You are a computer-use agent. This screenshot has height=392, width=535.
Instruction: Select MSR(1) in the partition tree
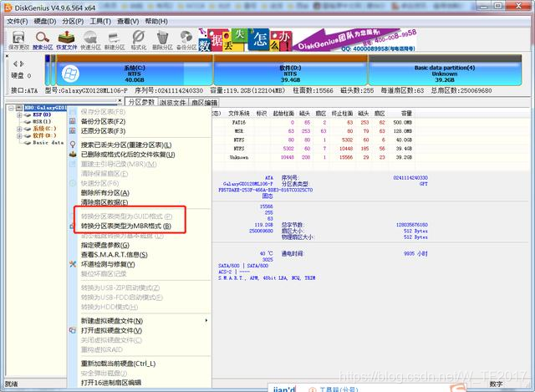click(x=42, y=122)
